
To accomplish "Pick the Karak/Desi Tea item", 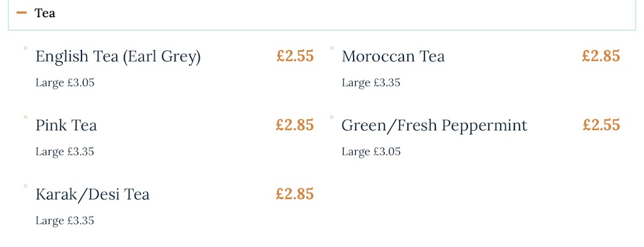I will pyautogui.click(x=92, y=194).
